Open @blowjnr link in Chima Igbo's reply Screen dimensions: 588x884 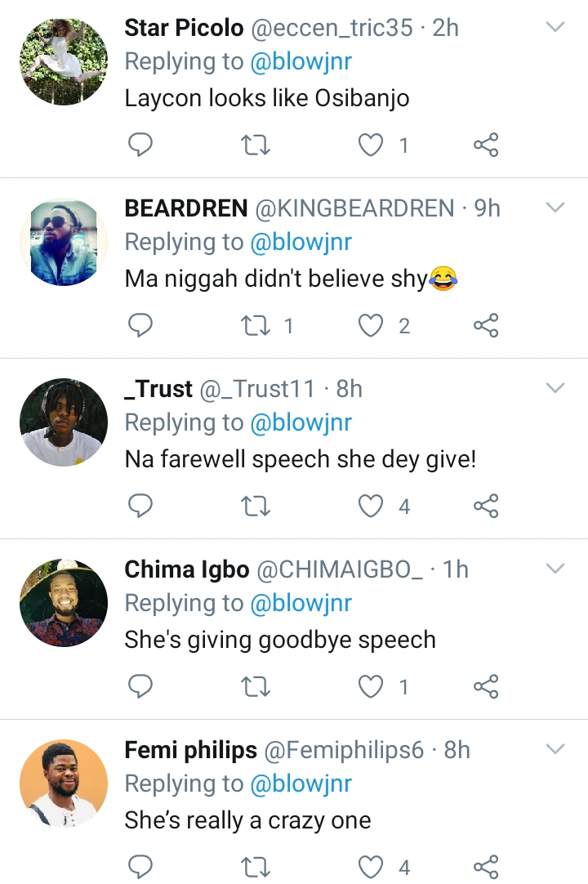[x=301, y=604]
